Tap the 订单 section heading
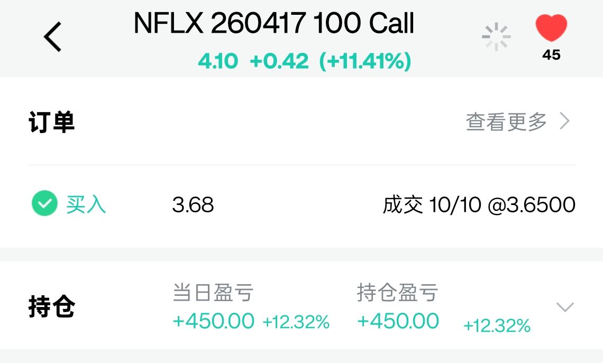Image resolution: width=603 pixels, height=364 pixels. click(51, 123)
